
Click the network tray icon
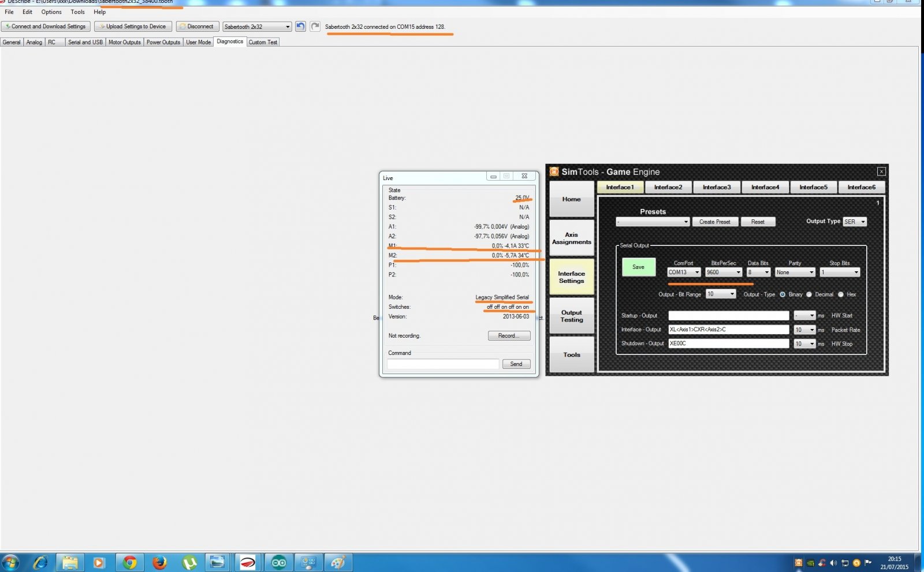point(845,563)
